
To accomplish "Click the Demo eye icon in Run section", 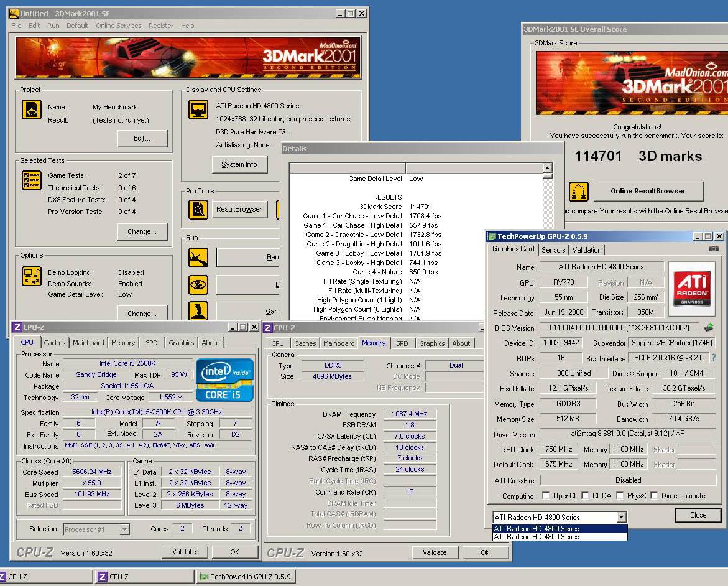I will (198, 284).
